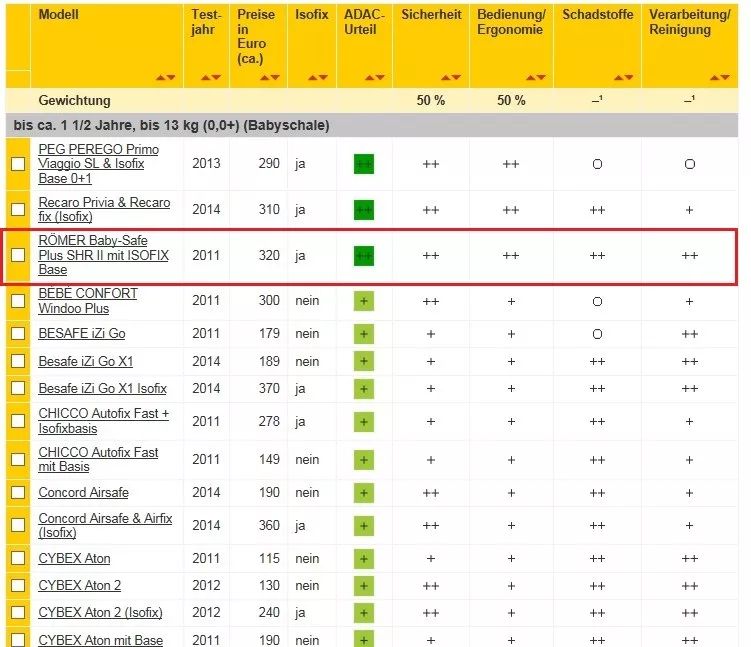751x647 pixels.
Task: Click ADAC rating badge in RÖMER Baby-Safe row
Action: [x=364, y=256]
